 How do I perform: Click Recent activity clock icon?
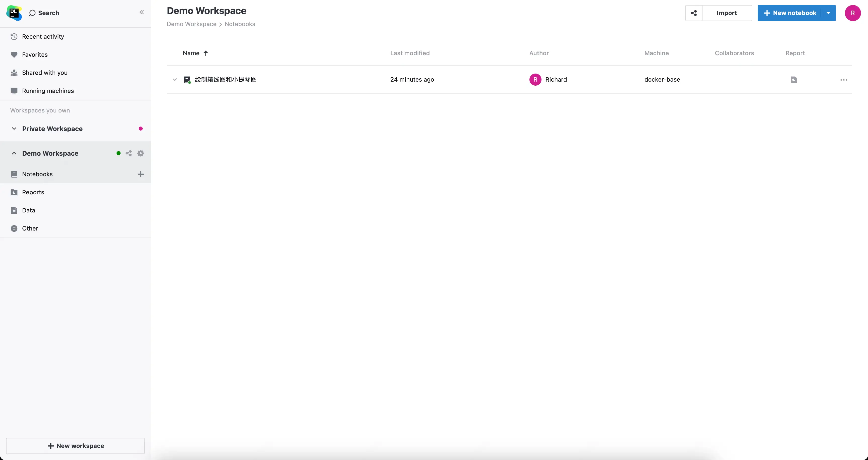[x=14, y=36]
